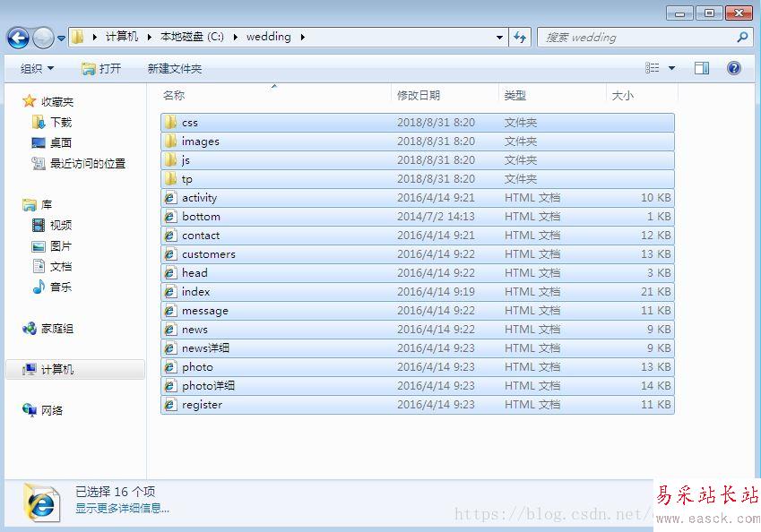Expand the wedding breadcrumb arrow
The height and width of the screenshot is (532, 761).
pyautogui.click(x=302, y=37)
